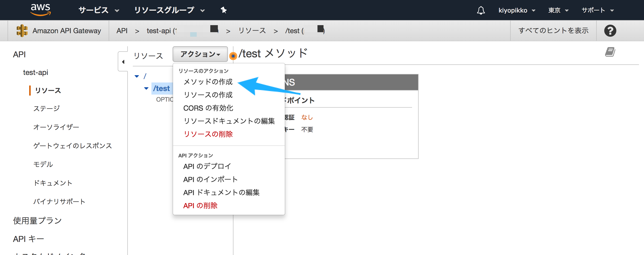Select API のデプロイ in the menu
The image size is (644, 255).
tap(207, 166)
